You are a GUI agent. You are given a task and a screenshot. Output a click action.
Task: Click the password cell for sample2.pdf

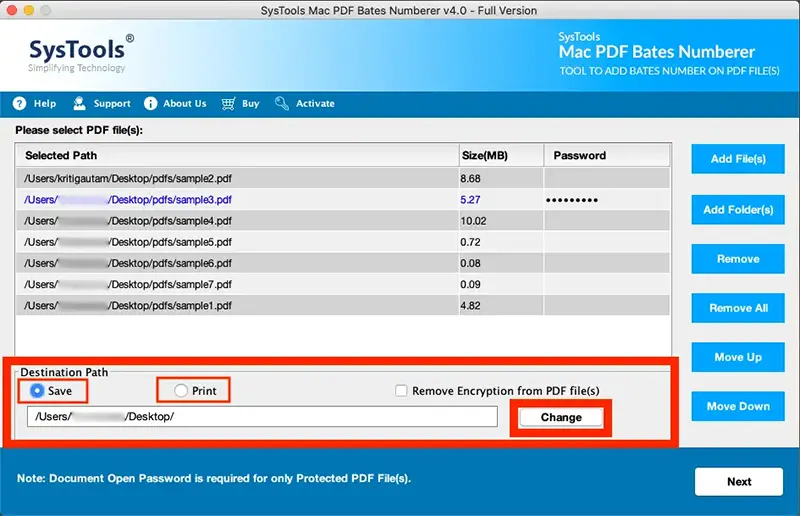(x=607, y=178)
